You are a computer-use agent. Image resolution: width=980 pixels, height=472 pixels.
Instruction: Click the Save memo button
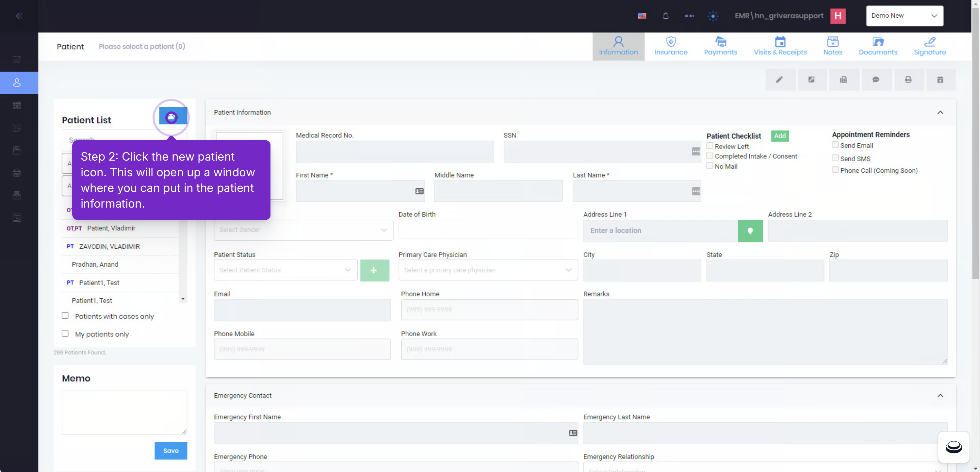171,450
